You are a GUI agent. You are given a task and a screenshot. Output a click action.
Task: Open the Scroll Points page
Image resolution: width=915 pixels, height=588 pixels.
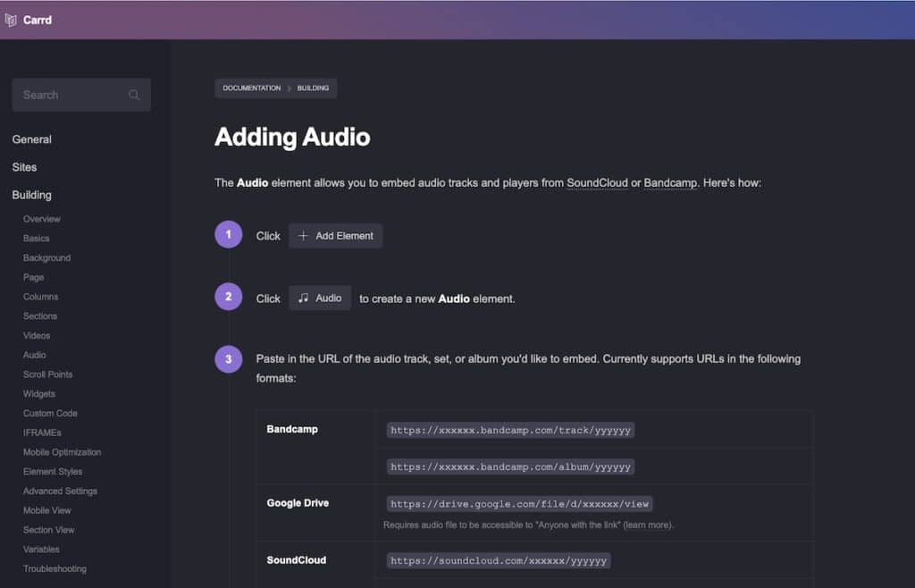pyautogui.click(x=48, y=374)
